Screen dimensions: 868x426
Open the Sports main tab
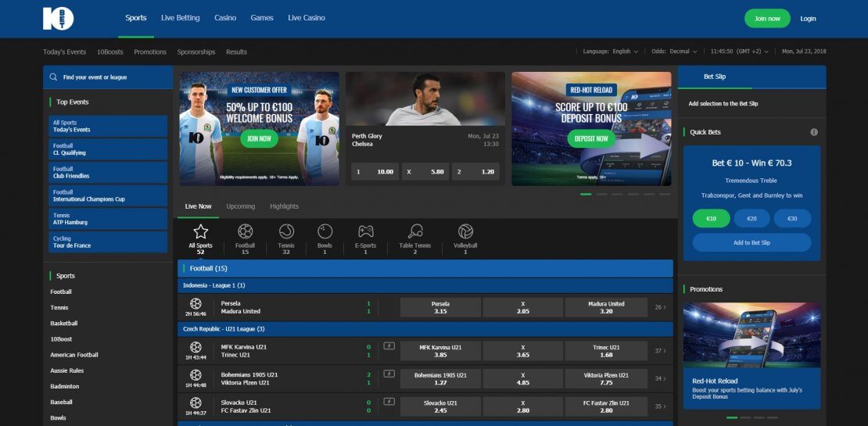coord(135,18)
